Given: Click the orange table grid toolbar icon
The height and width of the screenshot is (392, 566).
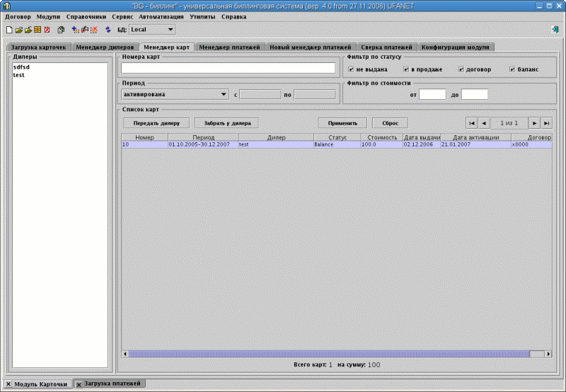Looking at the screenshot, I should 37,30.
